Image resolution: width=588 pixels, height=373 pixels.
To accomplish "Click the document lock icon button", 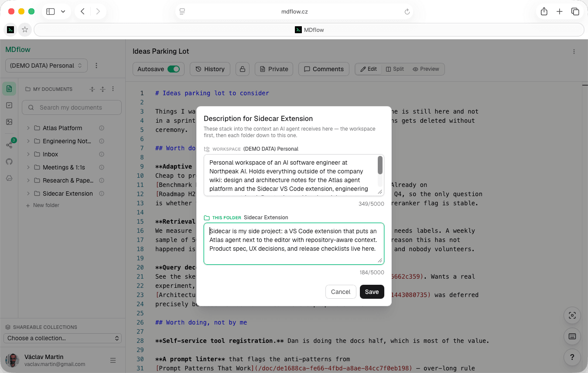I will [243, 69].
